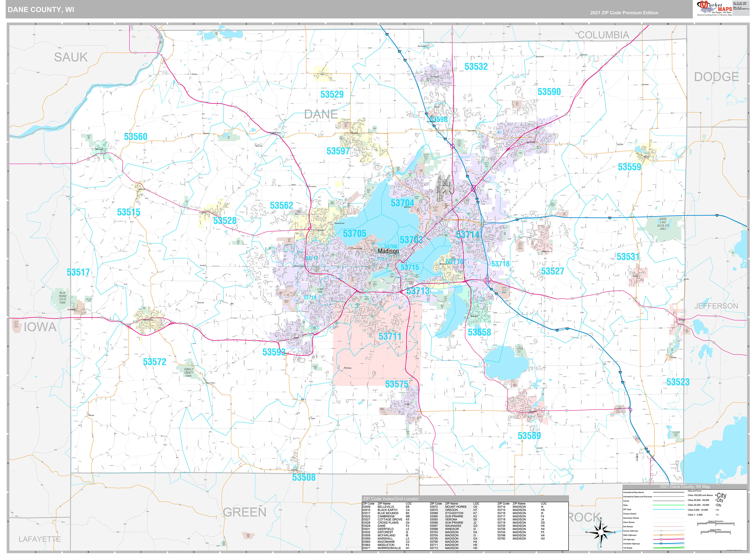Click the 2021 Dane County, WI Map legend header
The image size is (756, 554).
[x=685, y=487]
